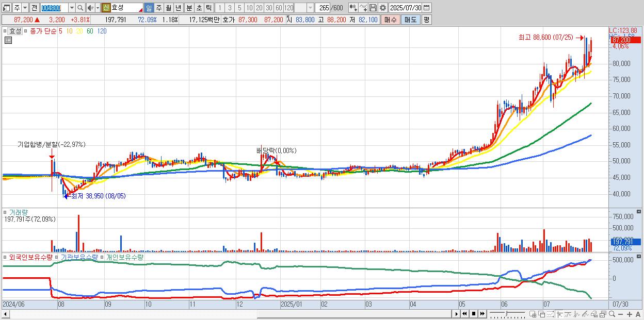The height and width of the screenshot is (320, 644).
Task: Stop chart replay
Action: coord(474,314)
